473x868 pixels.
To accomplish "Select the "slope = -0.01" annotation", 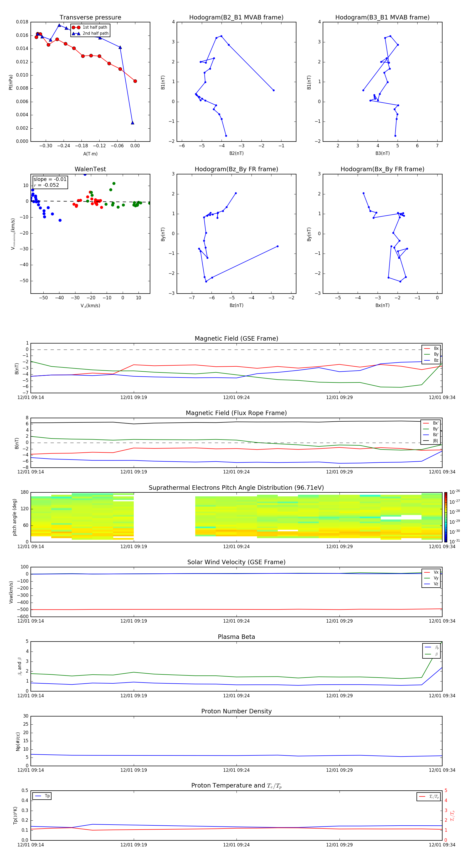I will (x=50, y=179).
